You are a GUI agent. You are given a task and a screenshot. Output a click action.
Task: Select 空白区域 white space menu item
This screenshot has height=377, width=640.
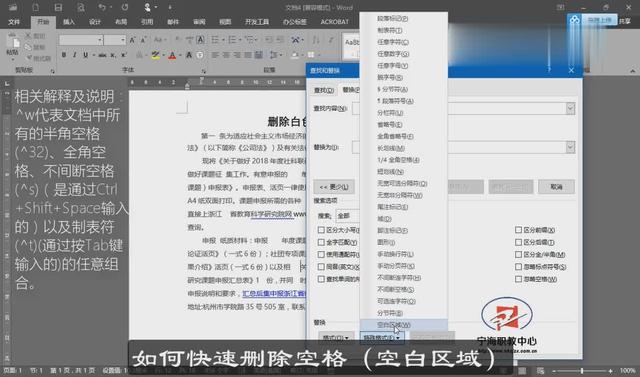click(404, 325)
